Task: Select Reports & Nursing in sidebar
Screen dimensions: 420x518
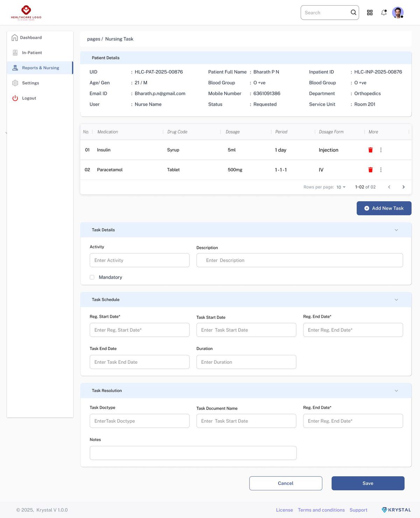Action: [x=40, y=68]
